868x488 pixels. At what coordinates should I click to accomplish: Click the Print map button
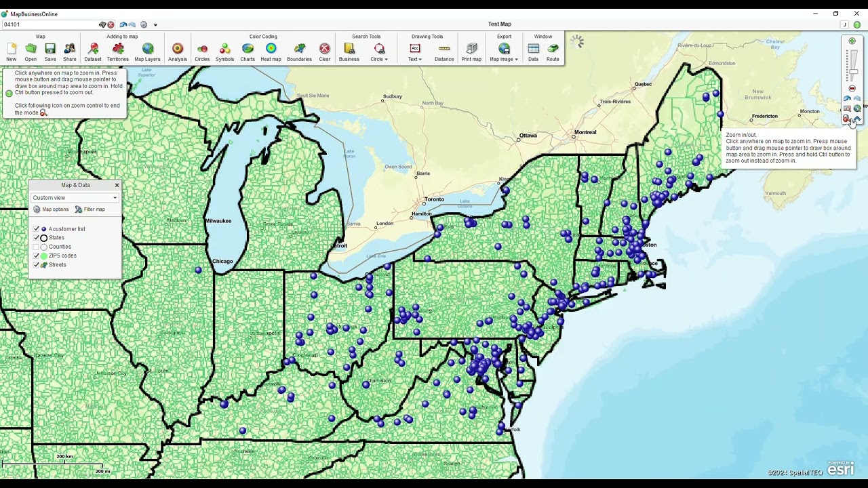click(471, 52)
